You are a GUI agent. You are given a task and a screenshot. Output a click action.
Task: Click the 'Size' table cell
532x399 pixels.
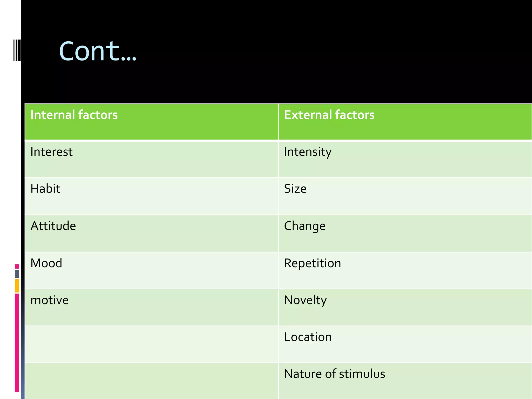point(405,196)
